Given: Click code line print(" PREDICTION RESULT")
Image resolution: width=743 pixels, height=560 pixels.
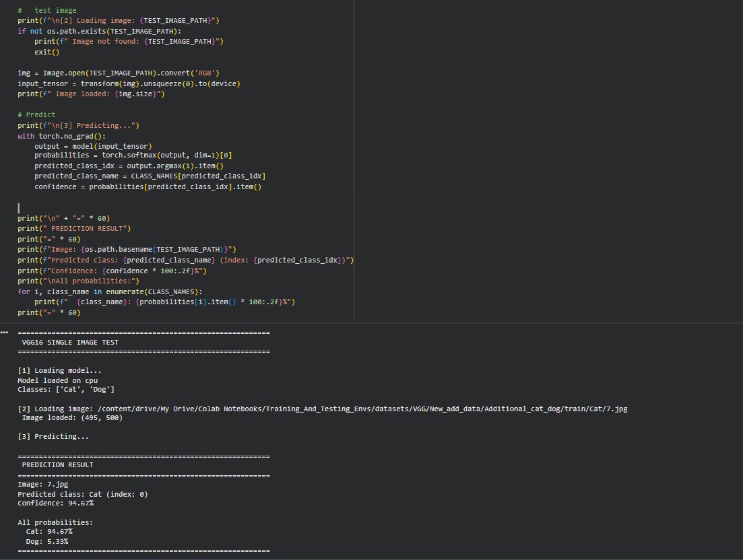Looking at the screenshot, I should 74,229.
